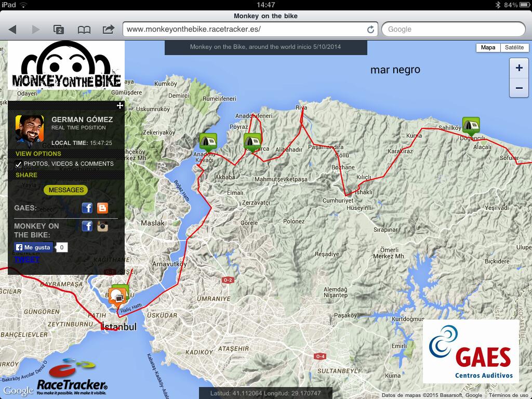Click the O-4 highway shield
Image resolution: width=532 pixels, height=399 pixels.
tap(320, 356)
